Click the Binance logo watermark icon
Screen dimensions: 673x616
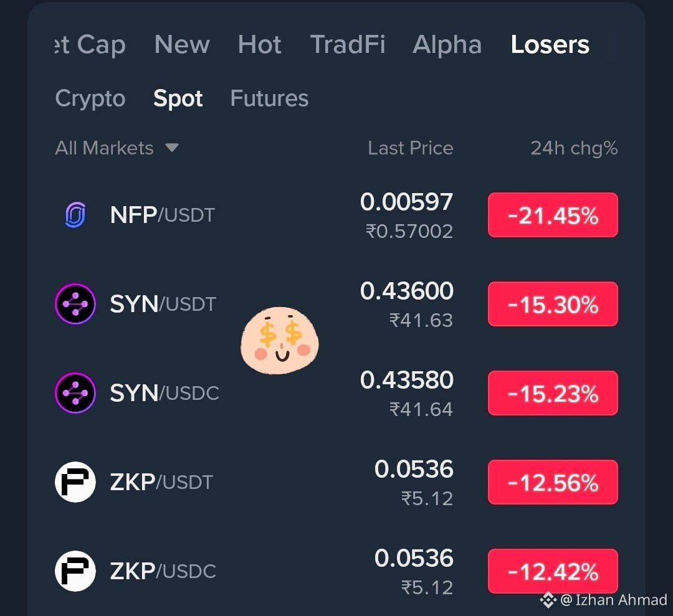point(548,600)
